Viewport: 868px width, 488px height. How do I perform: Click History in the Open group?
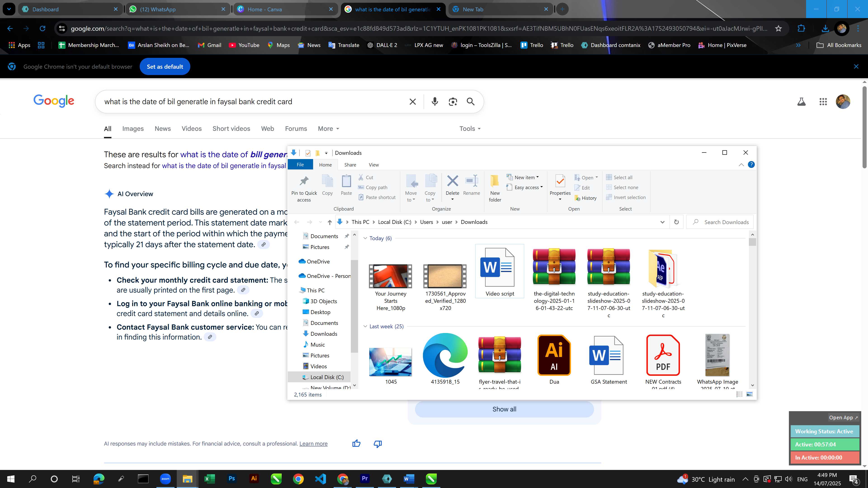click(x=585, y=198)
